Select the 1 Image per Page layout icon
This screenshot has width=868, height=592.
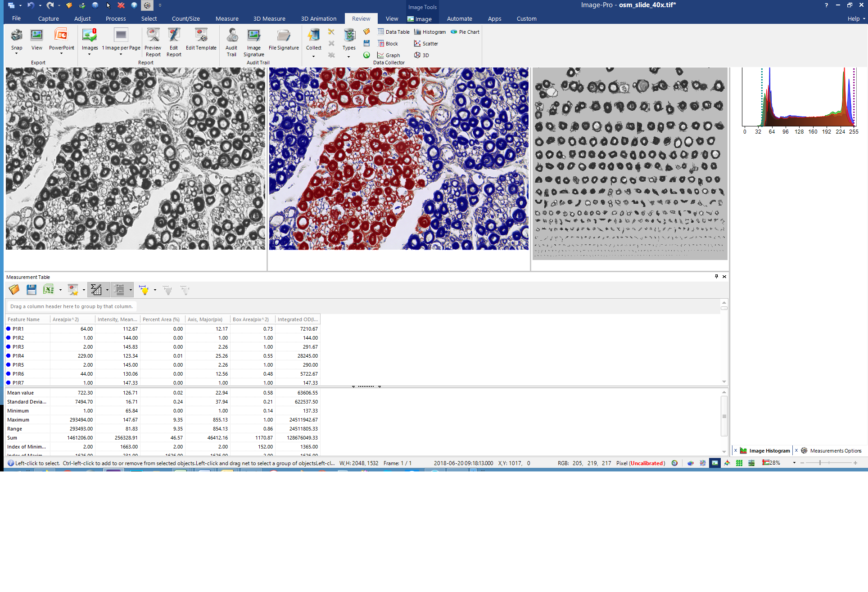[x=121, y=35]
